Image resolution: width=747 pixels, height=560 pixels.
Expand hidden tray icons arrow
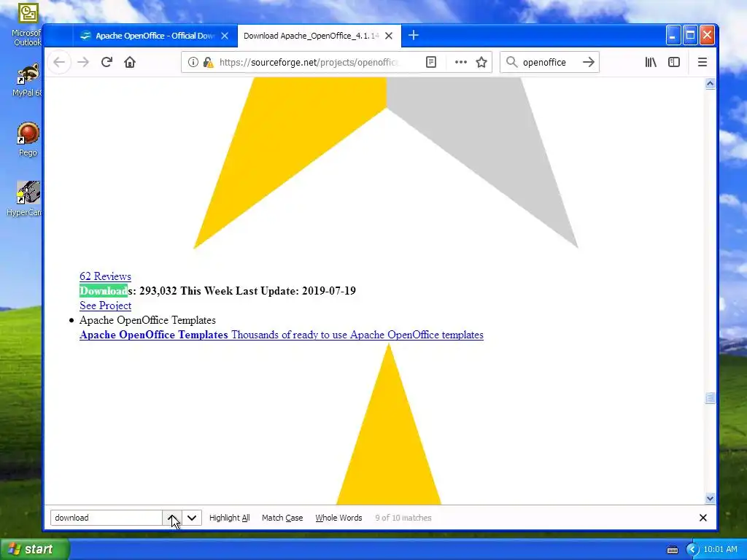pyautogui.click(x=692, y=550)
